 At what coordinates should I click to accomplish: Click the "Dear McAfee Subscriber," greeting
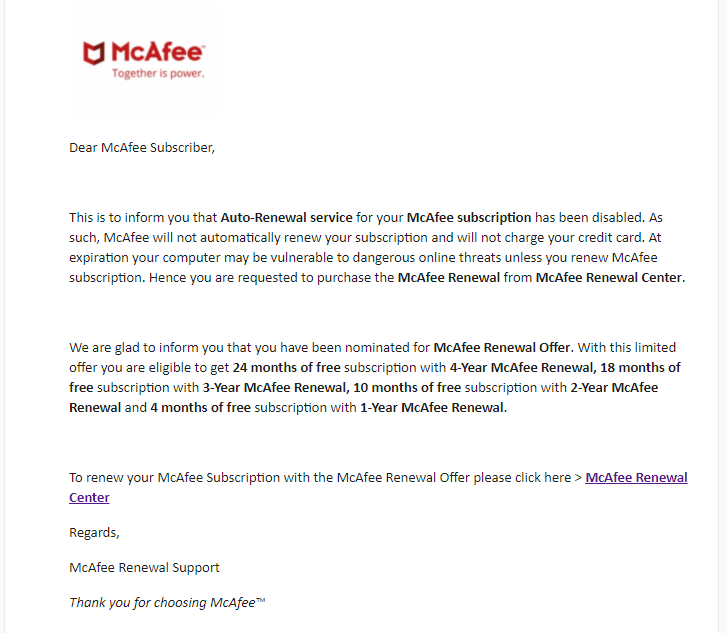click(x=142, y=148)
